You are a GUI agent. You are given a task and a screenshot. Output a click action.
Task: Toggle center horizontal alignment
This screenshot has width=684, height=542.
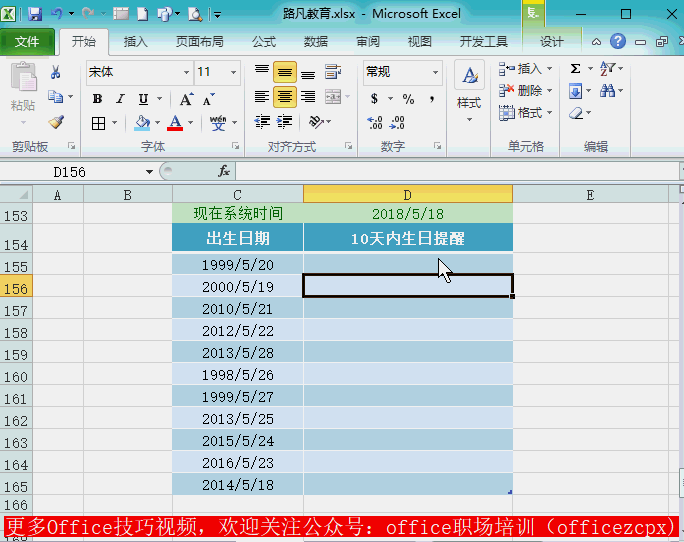pos(285,97)
